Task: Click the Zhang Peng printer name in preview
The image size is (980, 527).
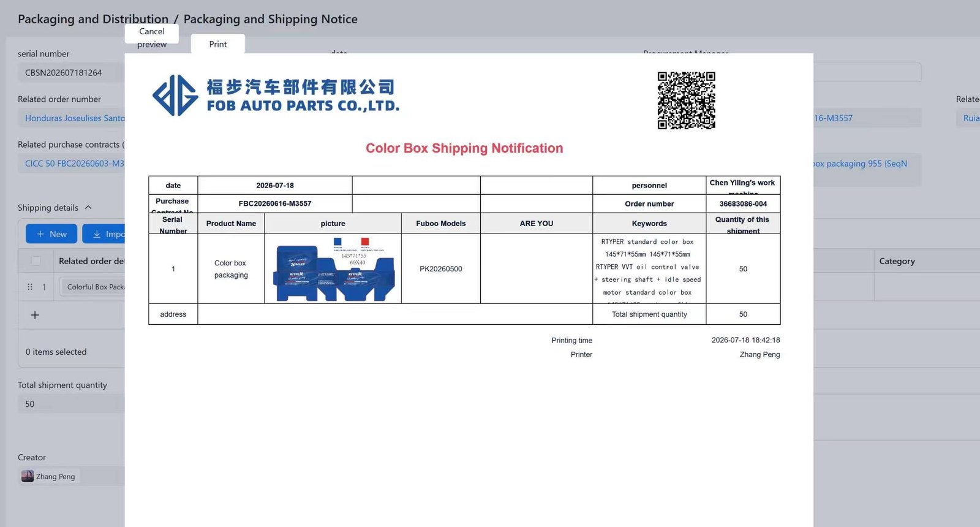Action: click(759, 354)
